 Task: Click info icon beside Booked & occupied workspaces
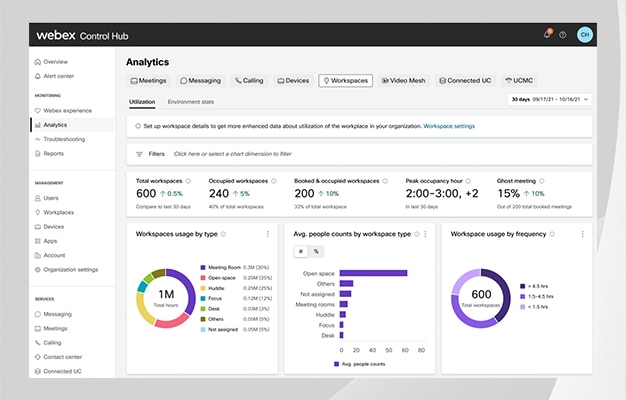385,181
